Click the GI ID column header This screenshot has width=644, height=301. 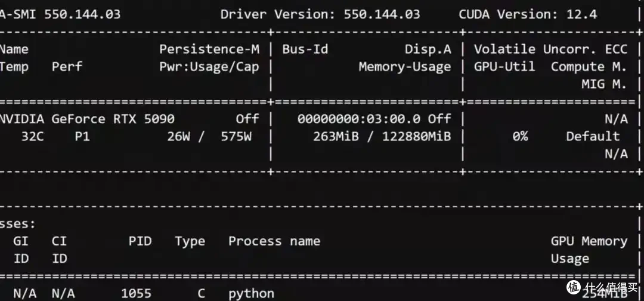tap(21, 250)
